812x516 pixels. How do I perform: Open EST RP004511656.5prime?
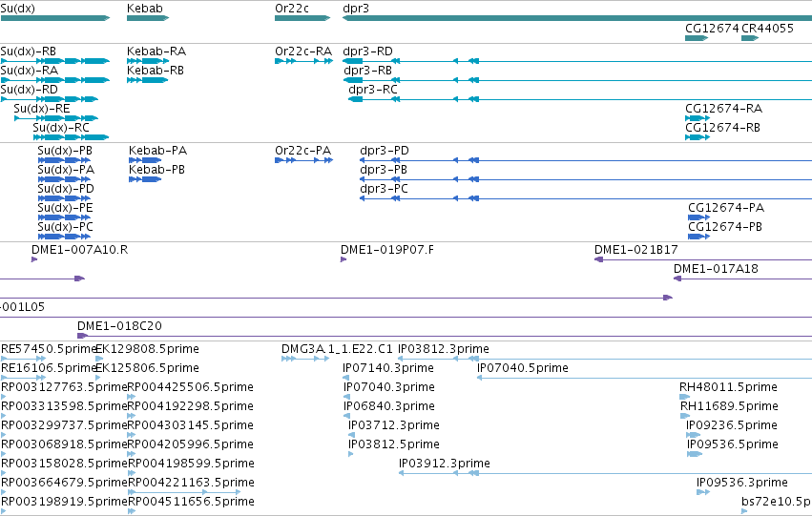(x=132, y=512)
